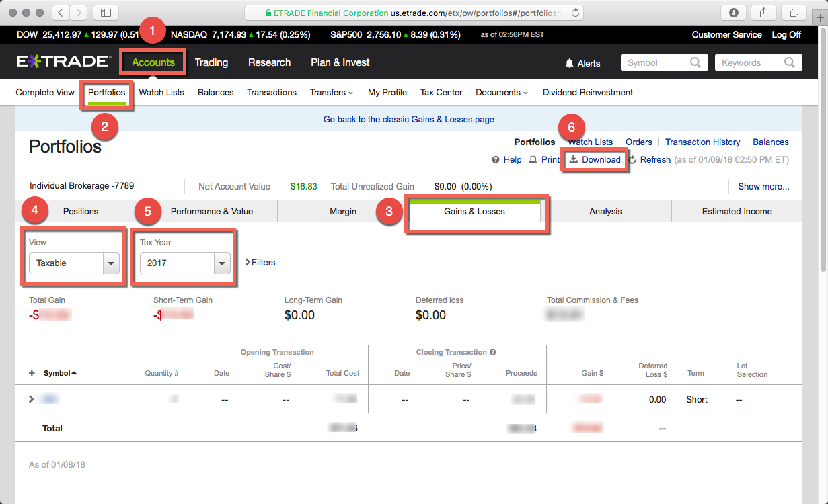Image resolution: width=828 pixels, height=504 pixels.
Task: Open Dividend Reinvestment page
Action: 588,93
